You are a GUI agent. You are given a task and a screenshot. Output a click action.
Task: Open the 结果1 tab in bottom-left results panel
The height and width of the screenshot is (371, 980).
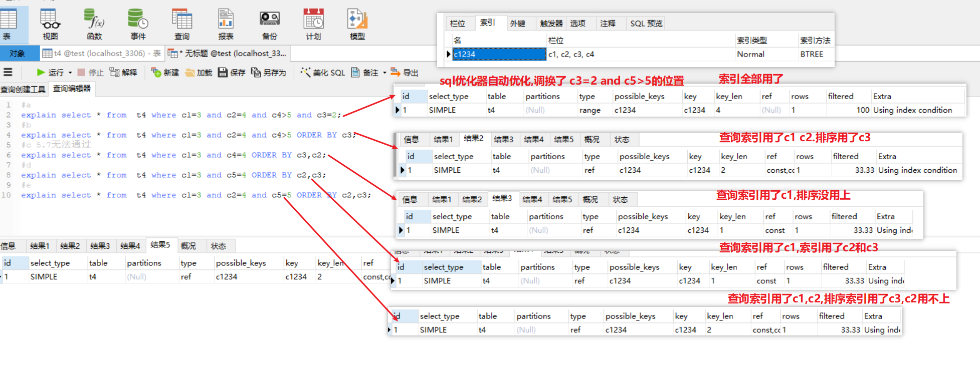click(40, 246)
